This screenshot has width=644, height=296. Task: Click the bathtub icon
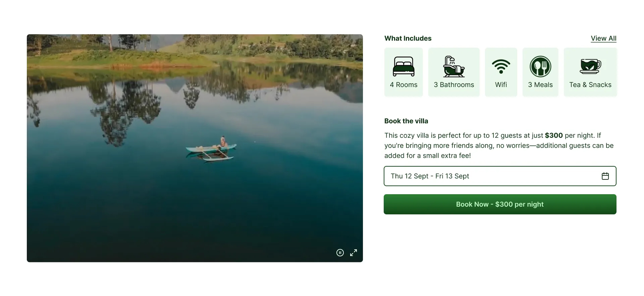(x=454, y=67)
